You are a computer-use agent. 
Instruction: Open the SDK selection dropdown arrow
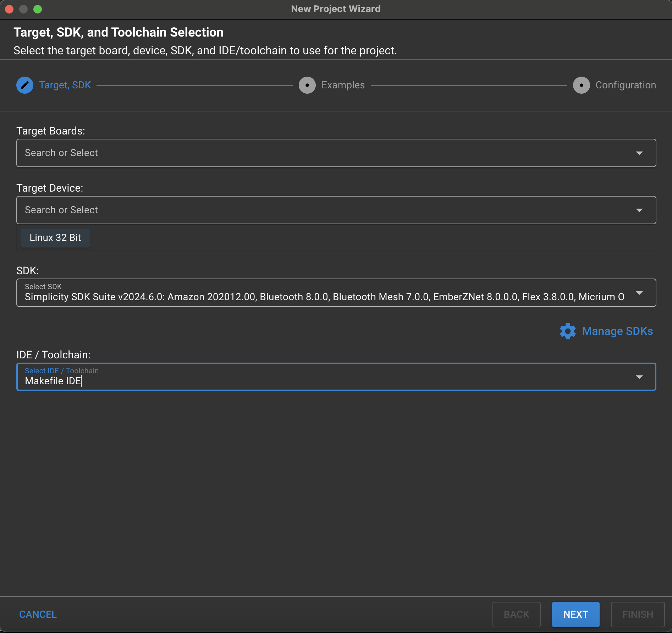tap(639, 293)
